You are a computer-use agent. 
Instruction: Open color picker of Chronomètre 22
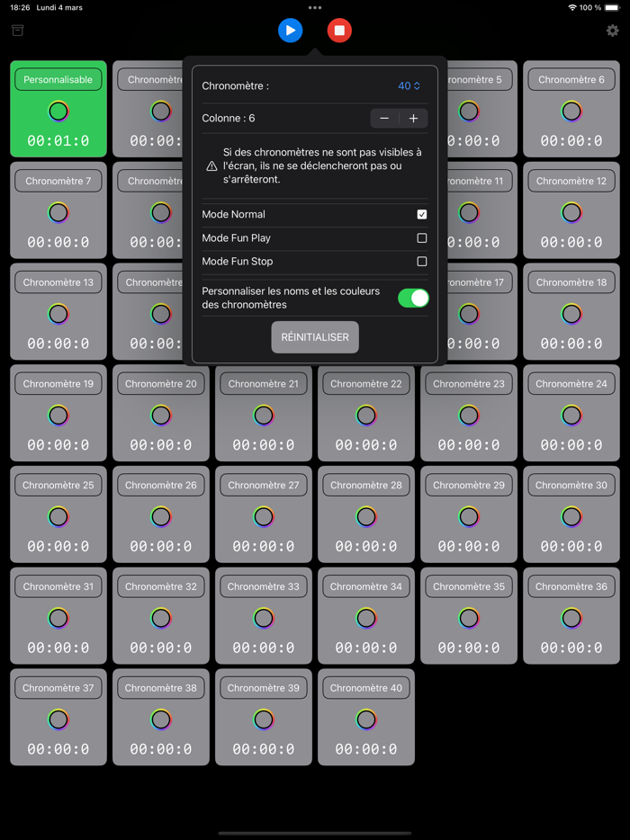click(366, 416)
